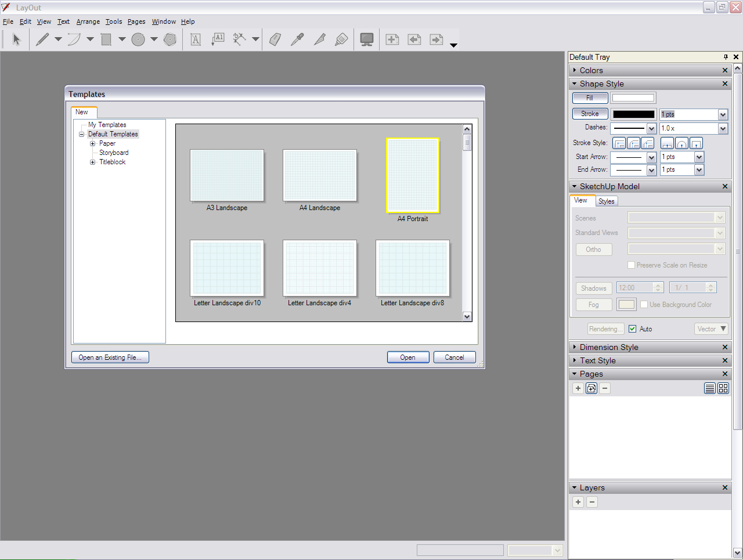Activate the Eraser tool

(x=275, y=39)
